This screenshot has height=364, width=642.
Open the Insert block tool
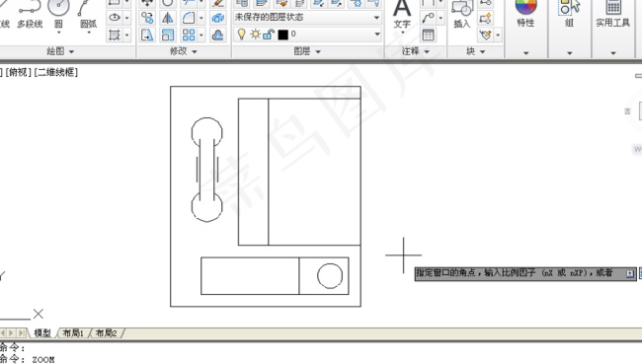point(462,15)
